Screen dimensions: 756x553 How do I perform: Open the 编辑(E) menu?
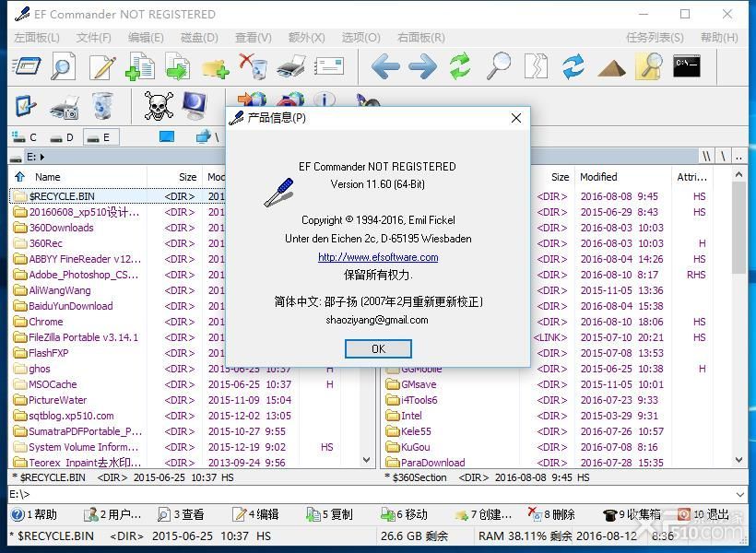click(146, 38)
